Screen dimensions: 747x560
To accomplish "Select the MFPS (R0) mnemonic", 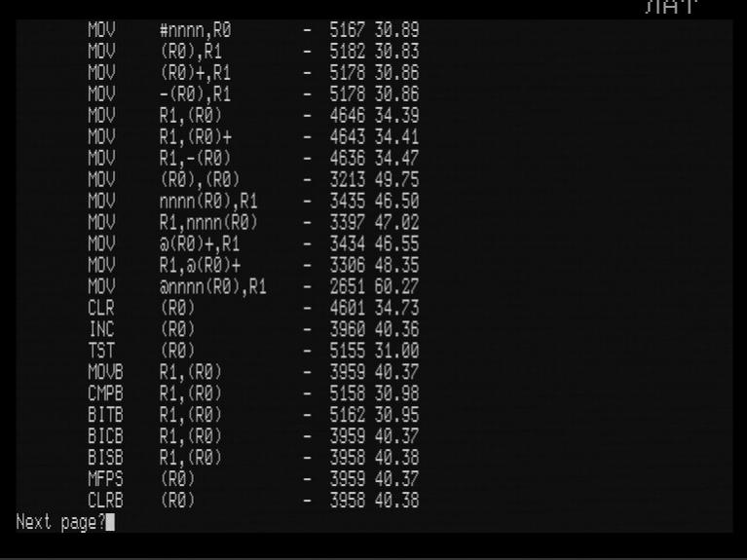I will coord(106,479).
